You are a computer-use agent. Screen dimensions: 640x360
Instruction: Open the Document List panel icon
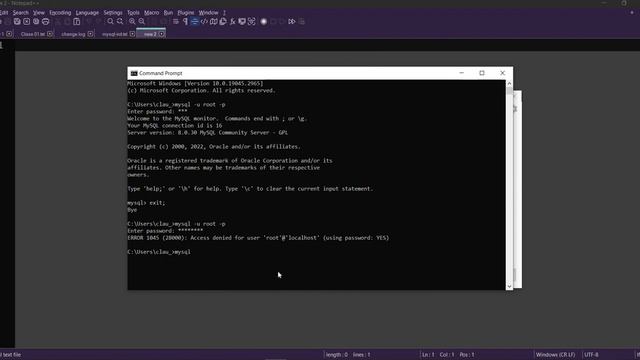click(x=223, y=22)
